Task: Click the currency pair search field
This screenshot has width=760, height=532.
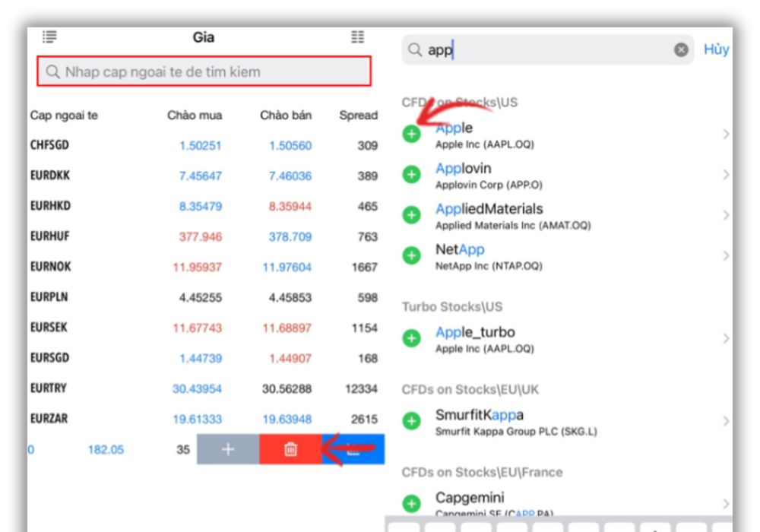Action: pyautogui.click(x=204, y=71)
